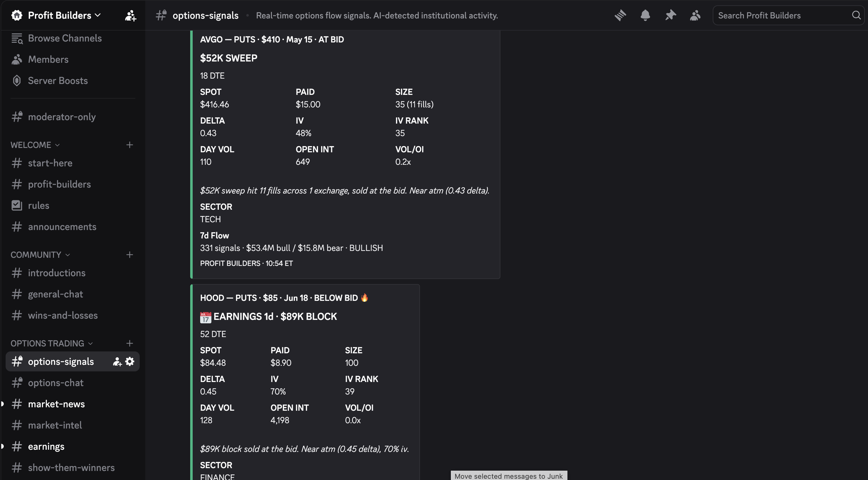Toggle the member list icon in header
868x480 pixels.
[x=695, y=15]
